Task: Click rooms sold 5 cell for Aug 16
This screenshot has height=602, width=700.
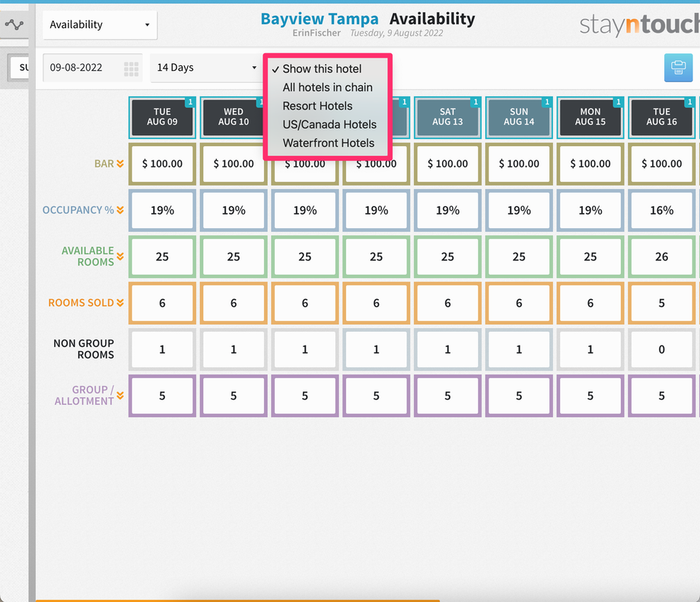Action: 662,303
